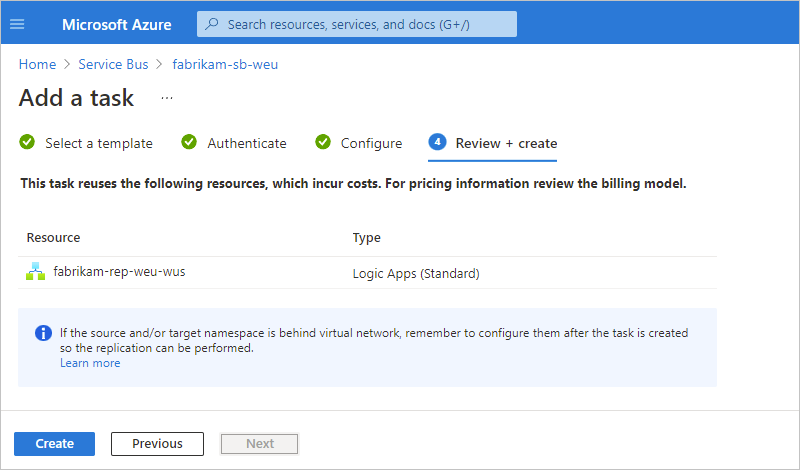Open the hamburger portal menu

[x=17, y=24]
